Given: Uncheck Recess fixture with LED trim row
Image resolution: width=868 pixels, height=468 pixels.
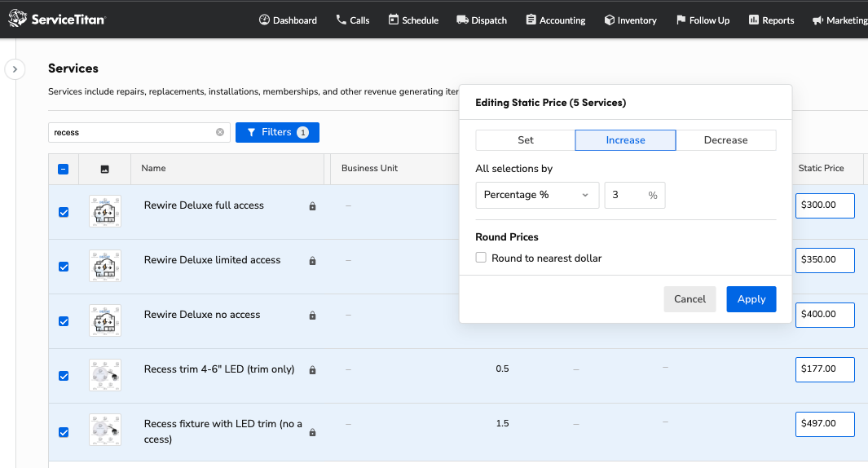Looking at the screenshot, I should (x=64, y=432).
